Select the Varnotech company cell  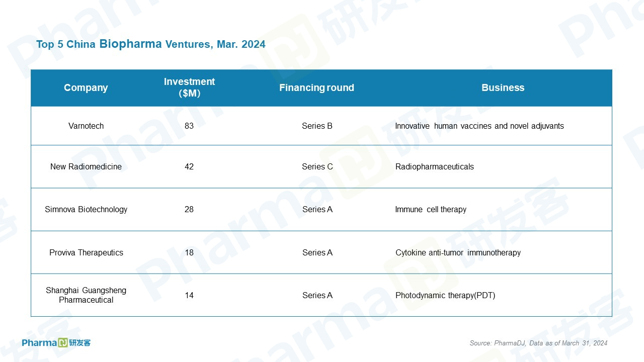pos(86,126)
